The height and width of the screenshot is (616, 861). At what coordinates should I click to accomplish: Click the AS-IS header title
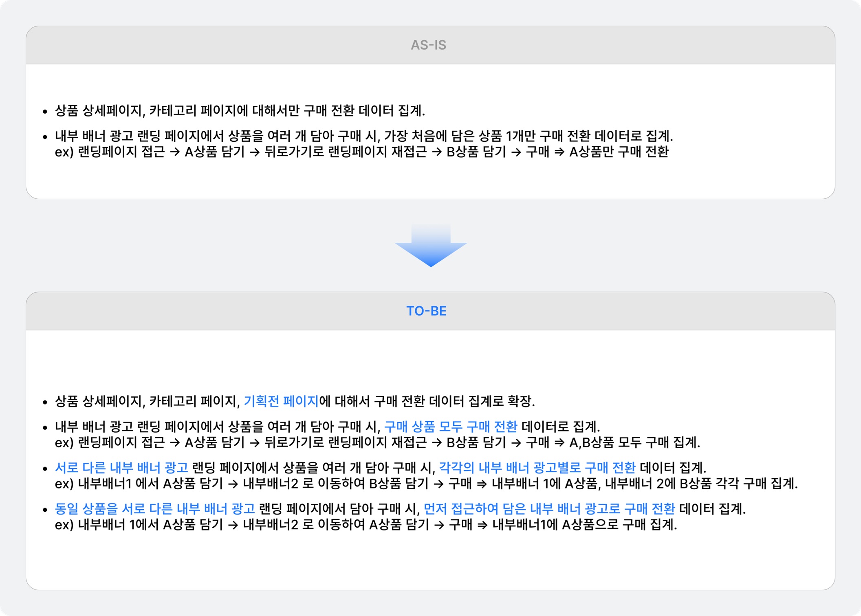[x=428, y=45]
